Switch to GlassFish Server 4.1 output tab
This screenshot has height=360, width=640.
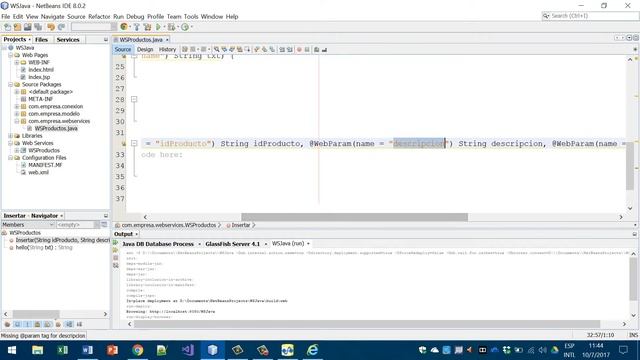click(233, 244)
